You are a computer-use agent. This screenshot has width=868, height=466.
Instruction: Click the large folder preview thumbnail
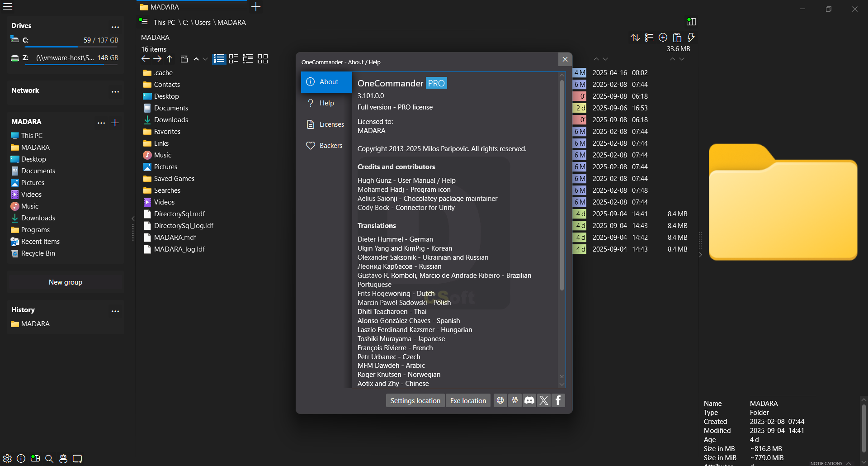click(x=783, y=202)
